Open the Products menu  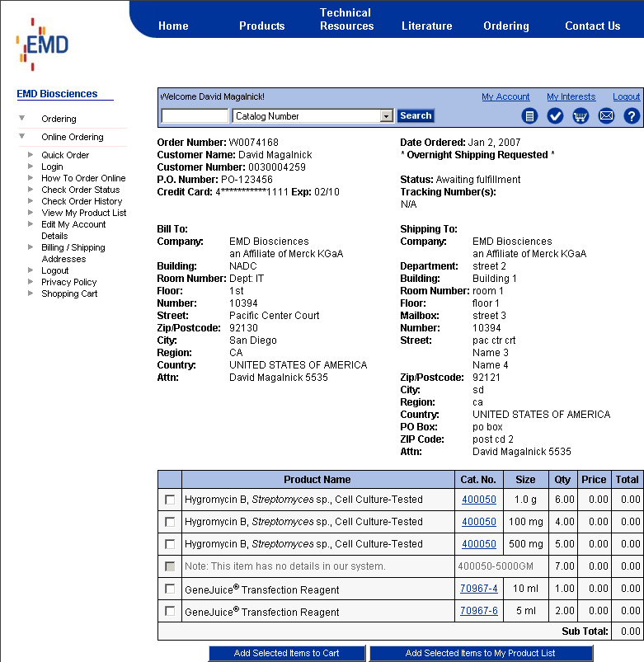coord(261,26)
